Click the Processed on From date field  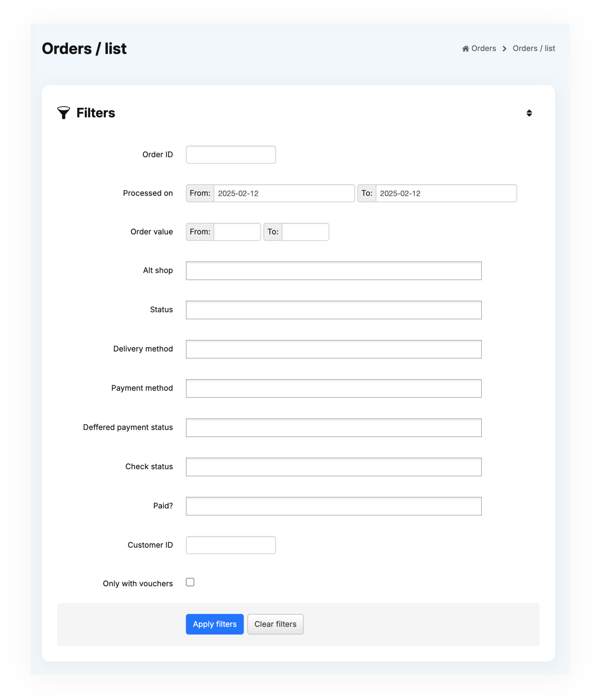tap(284, 193)
